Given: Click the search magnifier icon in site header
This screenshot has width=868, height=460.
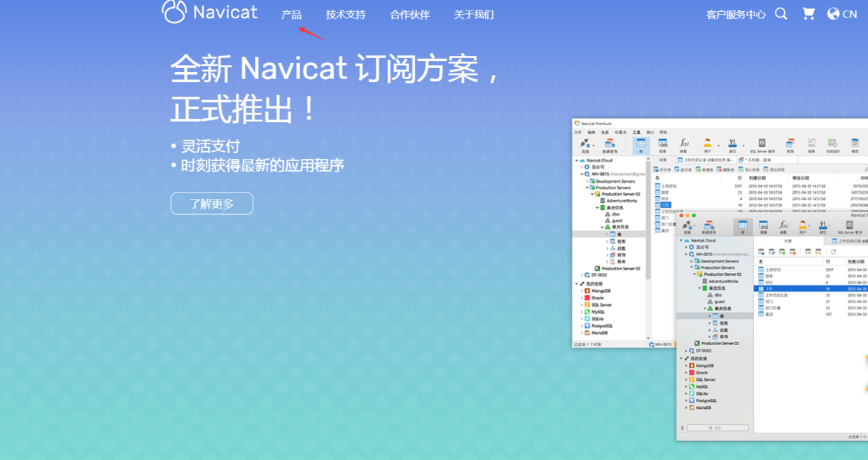Looking at the screenshot, I should (780, 13).
